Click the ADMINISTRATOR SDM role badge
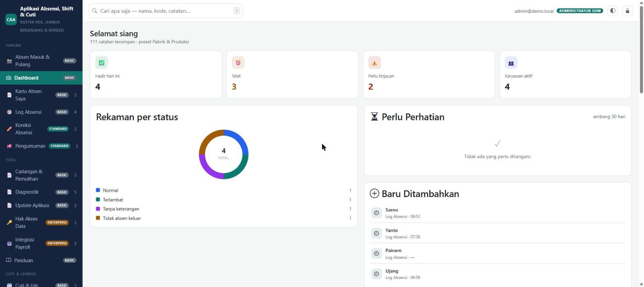The height and width of the screenshot is (287, 644). coord(580,11)
